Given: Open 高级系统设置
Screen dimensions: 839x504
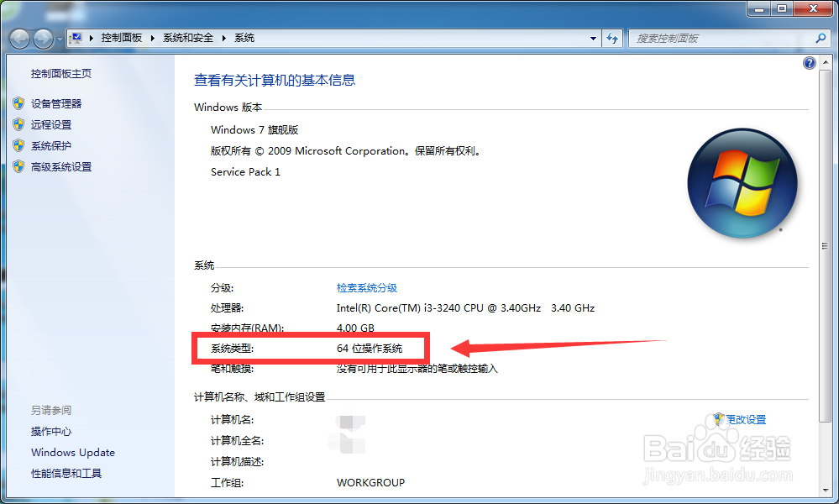Looking at the screenshot, I should (61, 167).
